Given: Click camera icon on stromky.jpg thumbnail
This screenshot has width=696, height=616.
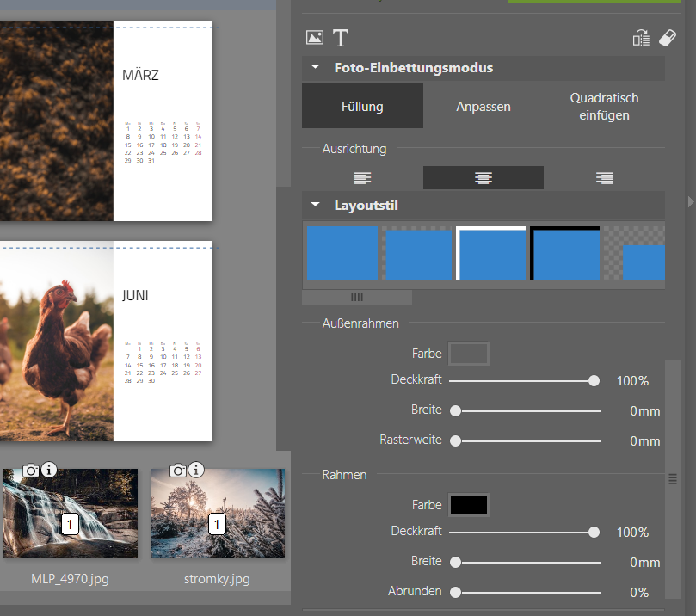Looking at the screenshot, I should tap(178, 470).
